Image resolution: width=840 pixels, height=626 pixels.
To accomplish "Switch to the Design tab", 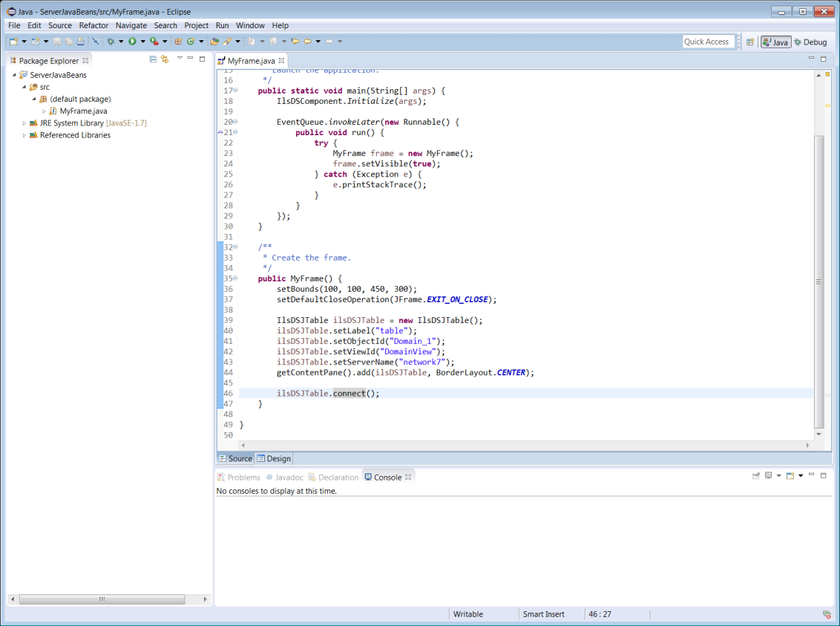I will tap(274, 458).
